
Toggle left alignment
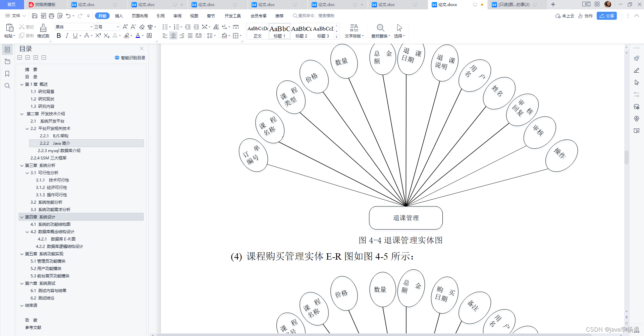coord(165,36)
